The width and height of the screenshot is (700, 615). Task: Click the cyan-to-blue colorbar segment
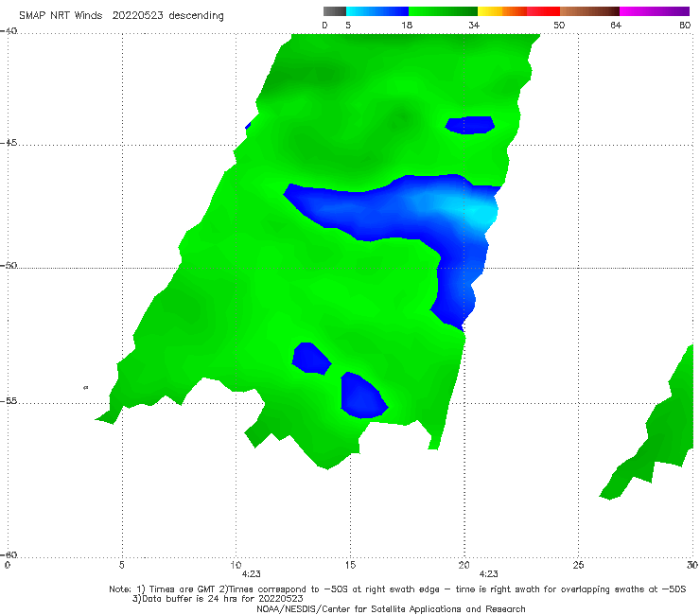tap(377, 11)
